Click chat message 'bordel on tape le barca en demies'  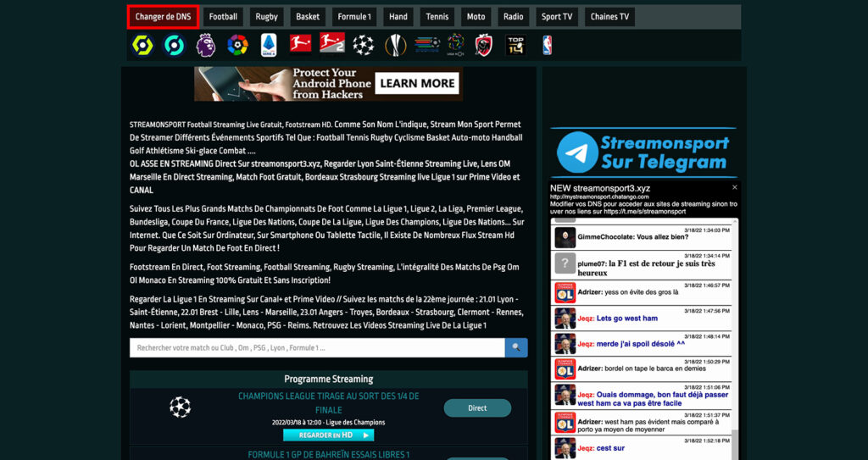(655, 369)
